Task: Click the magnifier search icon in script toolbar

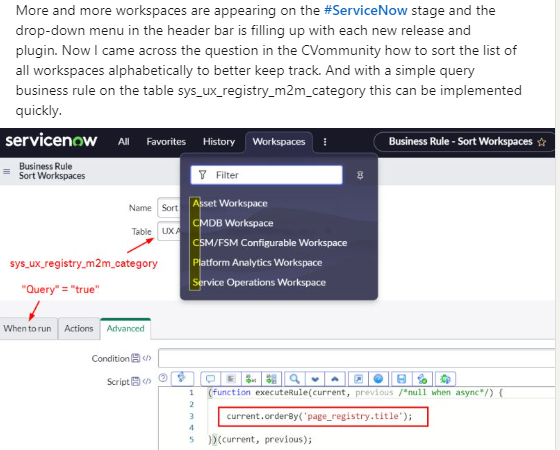Action: click(295, 379)
